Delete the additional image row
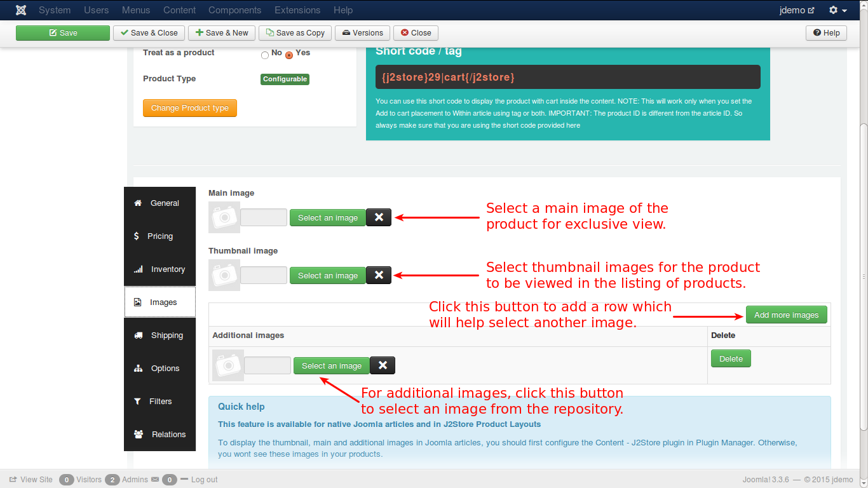 tap(731, 358)
